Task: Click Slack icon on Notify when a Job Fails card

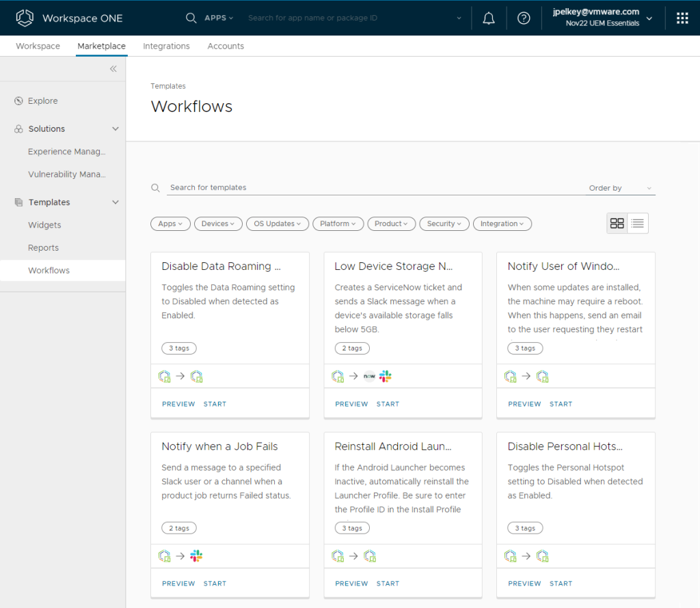Action: 196,556
